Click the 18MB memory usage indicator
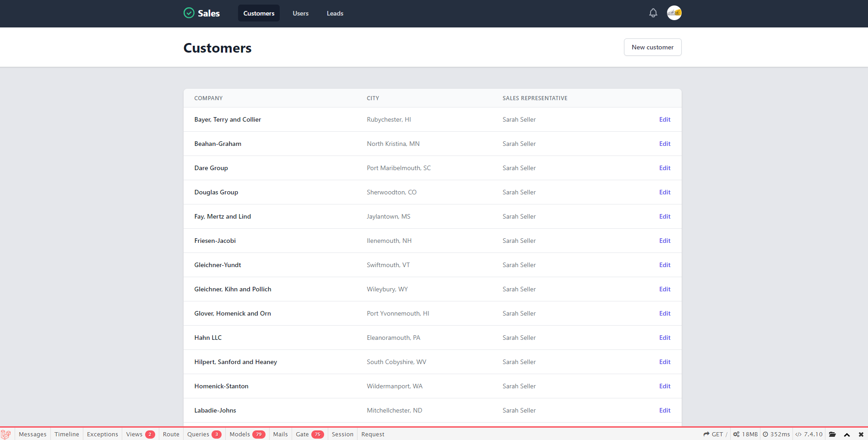This screenshot has height=440, width=868. (x=745, y=434)
